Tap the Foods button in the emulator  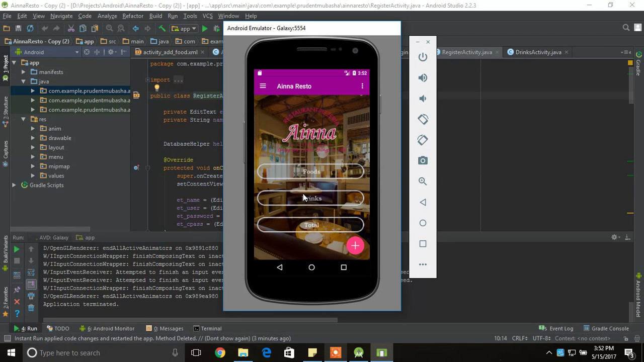coord(310,171)
